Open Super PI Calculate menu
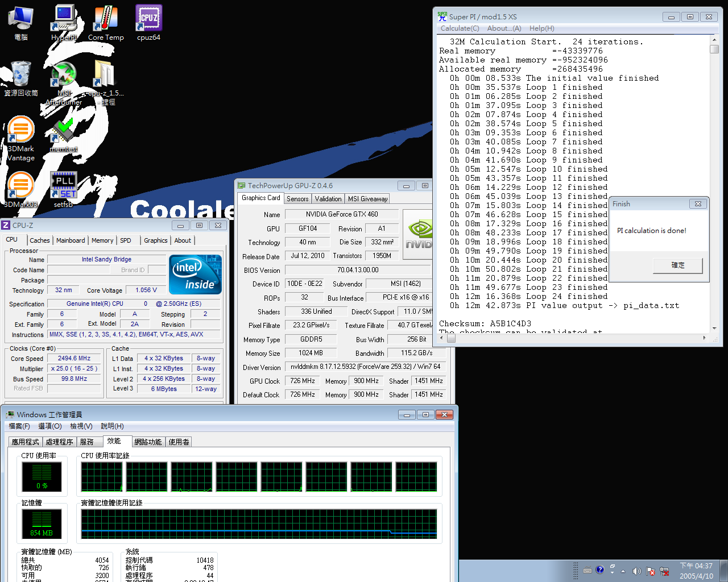Screen dimensions: 728x582 460,28
